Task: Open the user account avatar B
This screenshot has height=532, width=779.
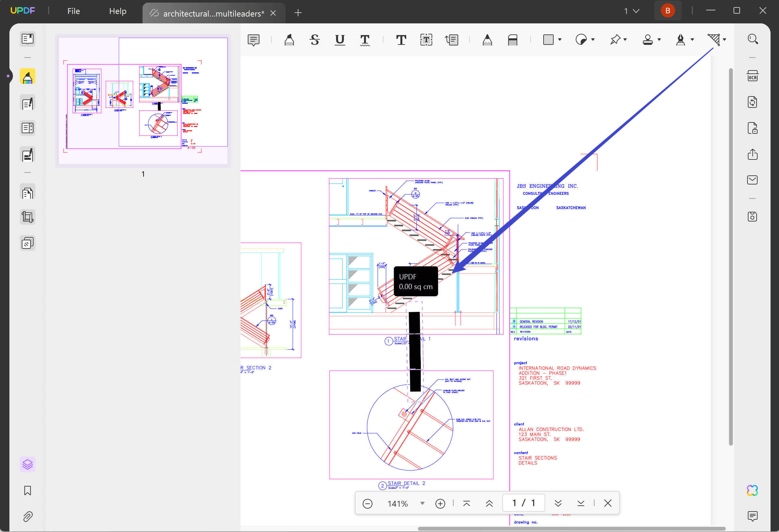Action: coord(667,11)
